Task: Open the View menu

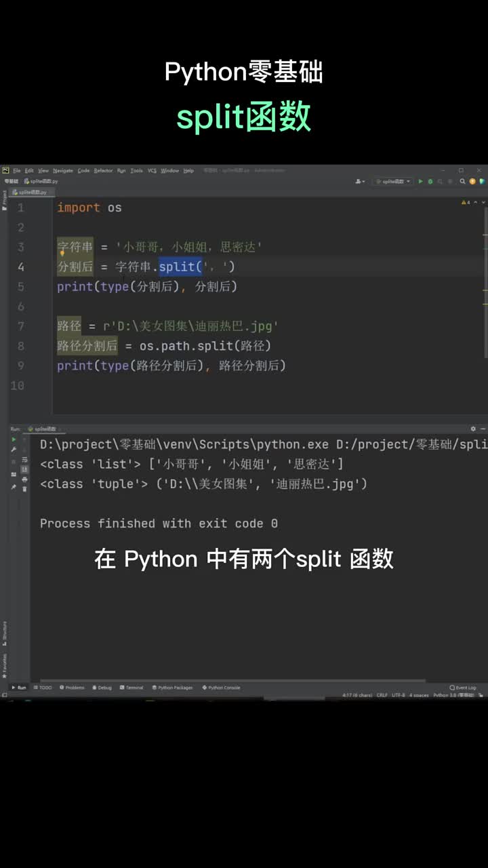Action: click(x=43, y=171)
